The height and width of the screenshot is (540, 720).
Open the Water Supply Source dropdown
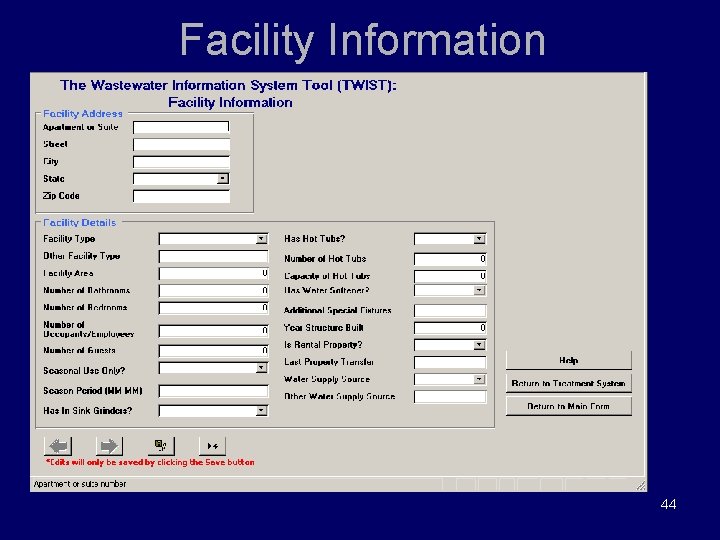[x=479, y=379]
